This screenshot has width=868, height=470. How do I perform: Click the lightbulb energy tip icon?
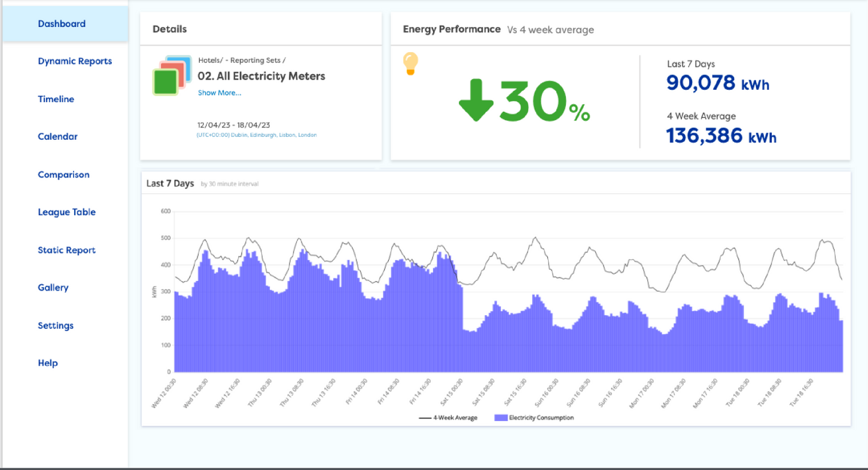[410, 64]
